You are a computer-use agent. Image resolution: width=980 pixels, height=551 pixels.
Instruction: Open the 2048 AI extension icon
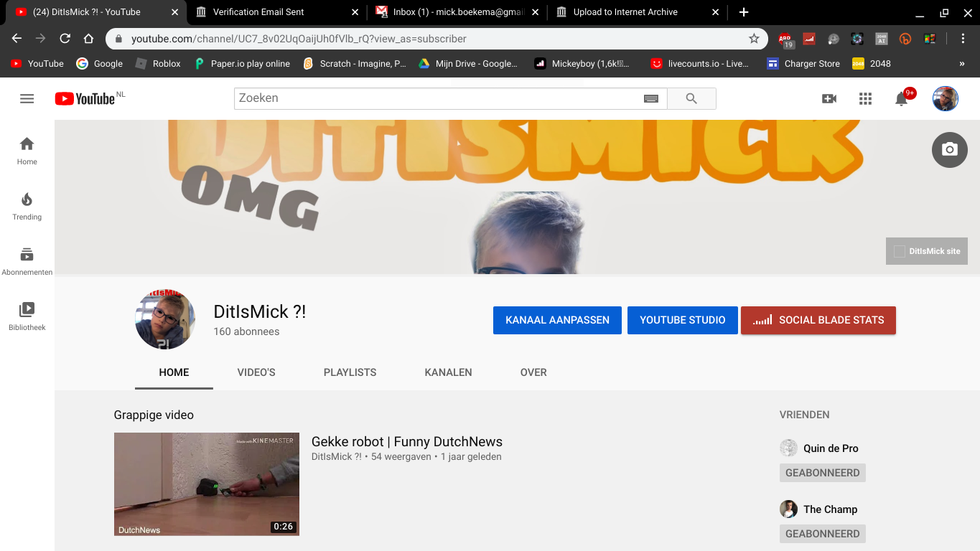point(882,39)
